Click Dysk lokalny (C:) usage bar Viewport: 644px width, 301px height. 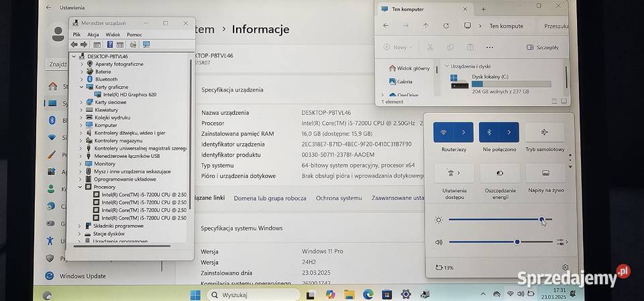tap(511, 84)
